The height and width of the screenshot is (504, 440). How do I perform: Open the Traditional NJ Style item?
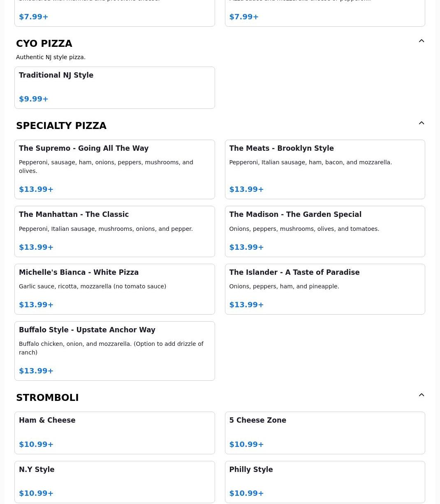(115, 88)
